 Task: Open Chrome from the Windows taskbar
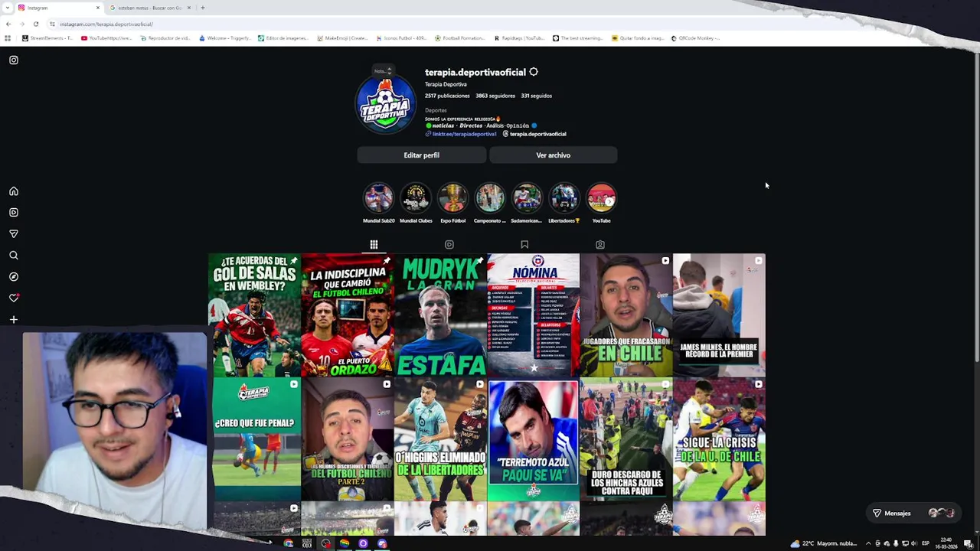[x=288, y=543]
